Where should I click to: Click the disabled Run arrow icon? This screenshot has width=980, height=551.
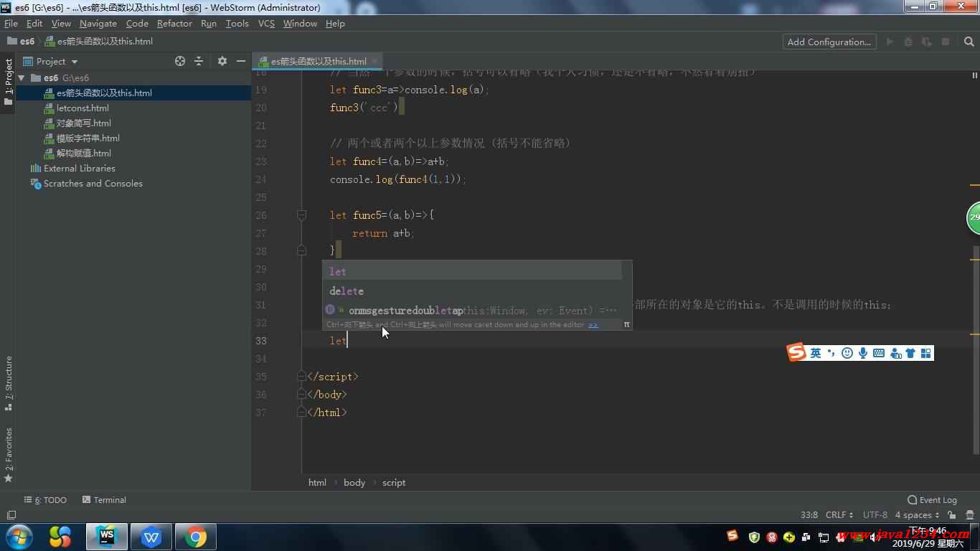coord(890,42)
